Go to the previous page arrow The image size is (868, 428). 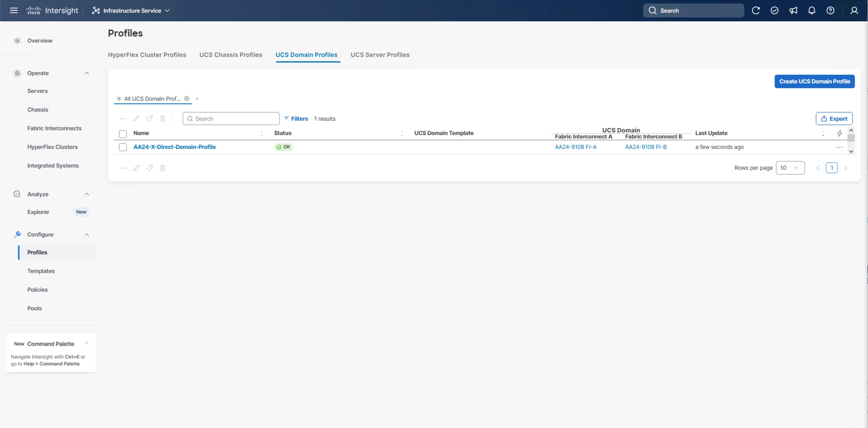(818, 168)
